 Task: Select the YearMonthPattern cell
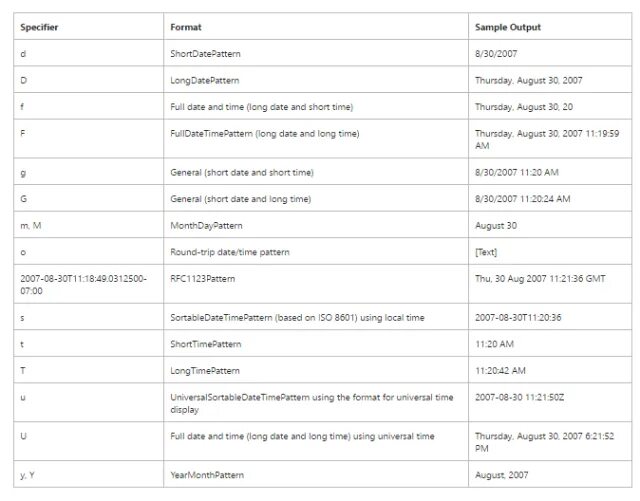tap(206, 475)
